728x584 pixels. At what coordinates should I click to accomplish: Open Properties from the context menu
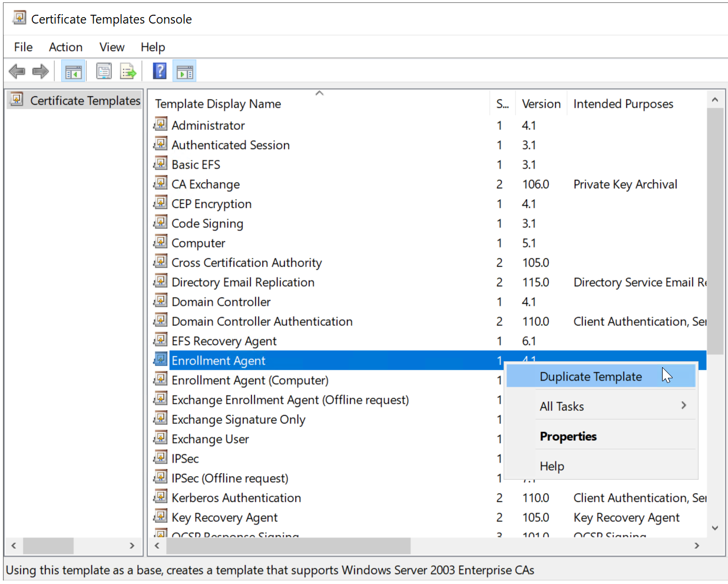point(568,436)
